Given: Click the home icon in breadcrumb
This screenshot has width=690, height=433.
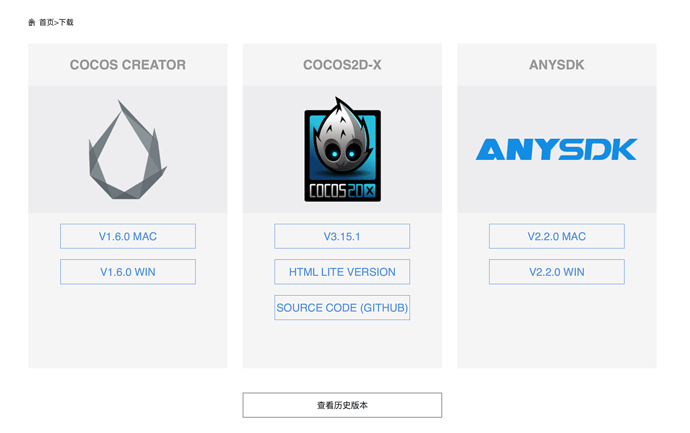Looking at the screenshot, I should click(x=32, y=22).
